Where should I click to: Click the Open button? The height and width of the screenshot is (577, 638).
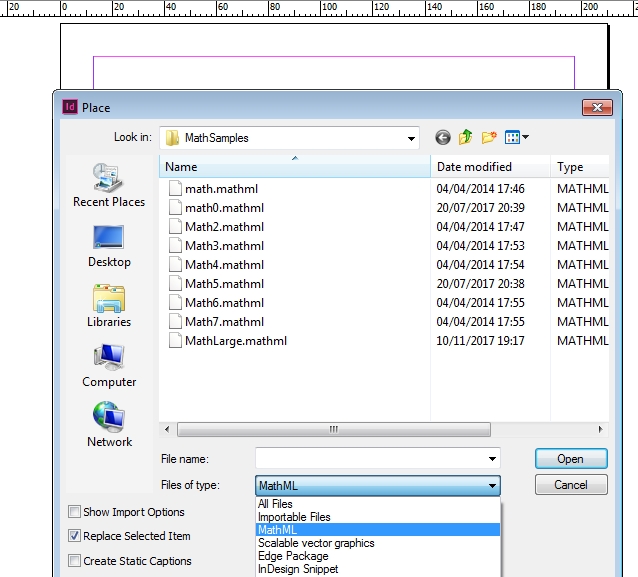tap(571, 459)
